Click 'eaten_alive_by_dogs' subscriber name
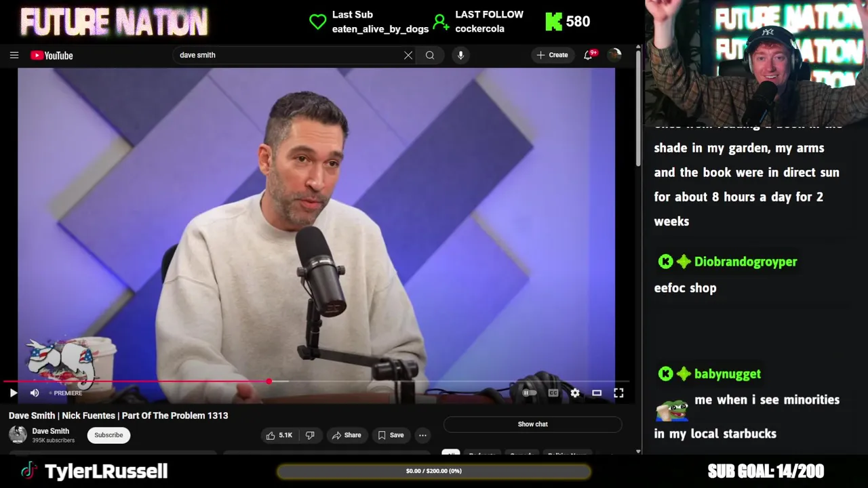 (380, 29)
